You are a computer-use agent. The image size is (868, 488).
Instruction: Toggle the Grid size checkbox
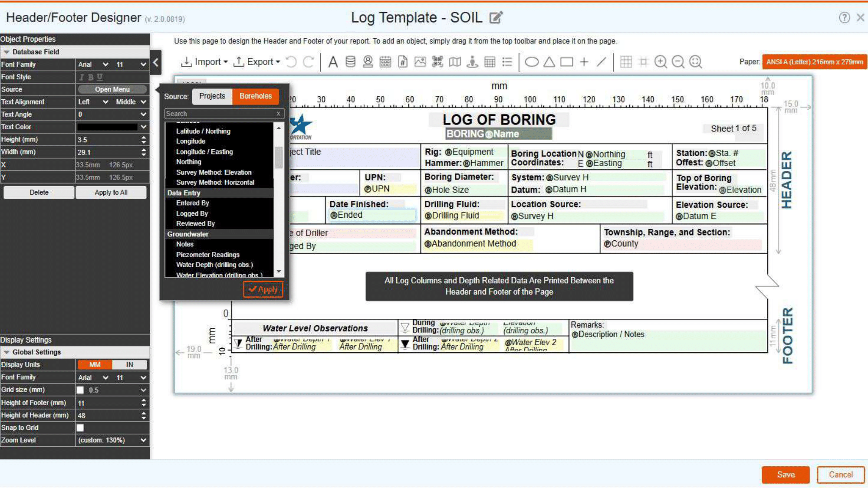click(x=80, y=390)
